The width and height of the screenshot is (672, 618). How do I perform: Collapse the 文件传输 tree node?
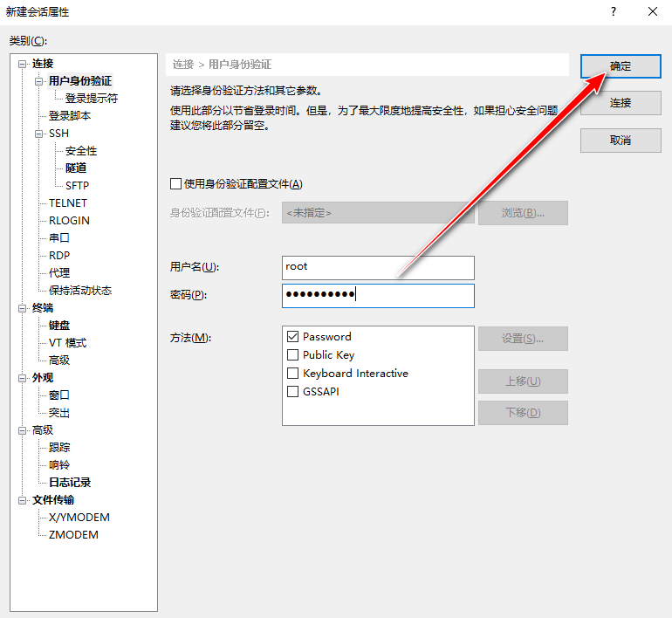[x=22, y=500]
